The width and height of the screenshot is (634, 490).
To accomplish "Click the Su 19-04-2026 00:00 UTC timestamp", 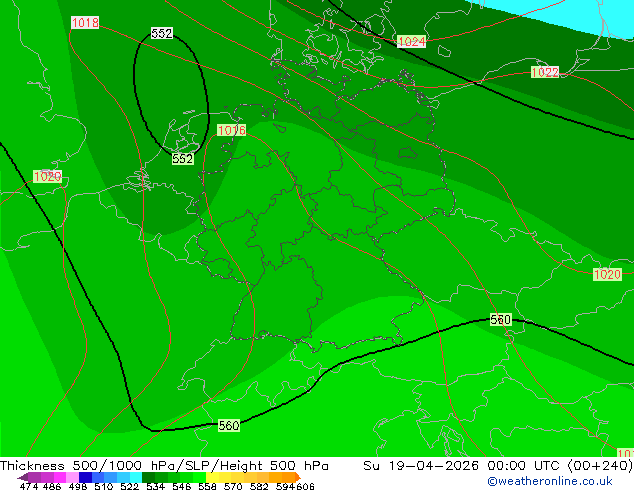I will point(498,466).
